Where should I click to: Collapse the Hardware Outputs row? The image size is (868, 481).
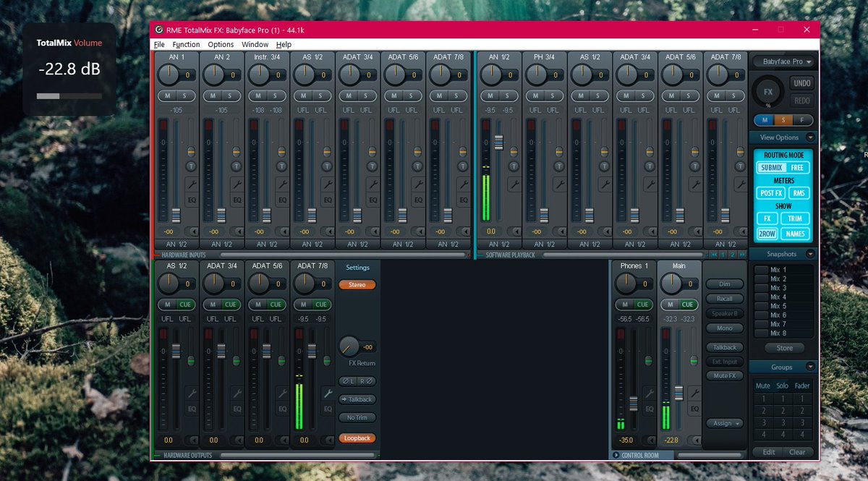157,456
